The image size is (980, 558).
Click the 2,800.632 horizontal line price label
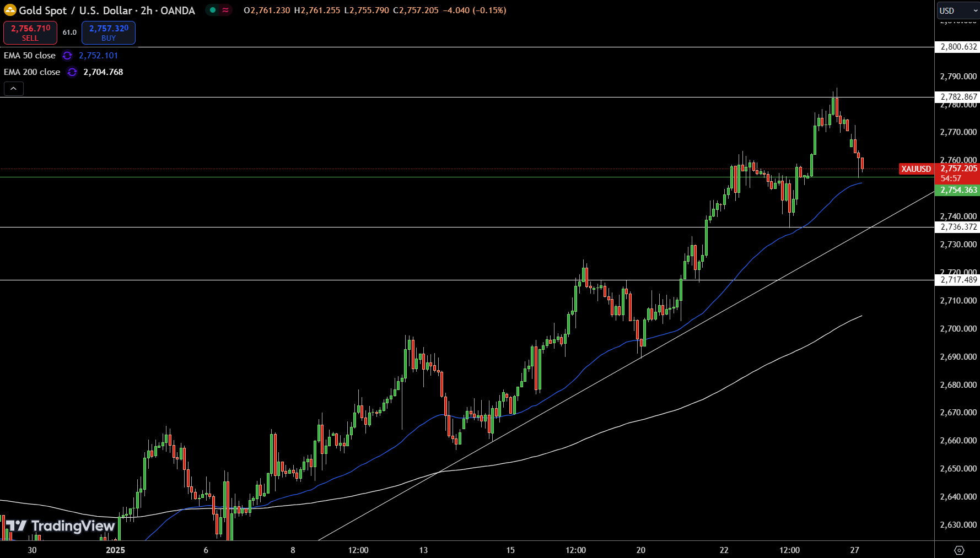(958, 47)
